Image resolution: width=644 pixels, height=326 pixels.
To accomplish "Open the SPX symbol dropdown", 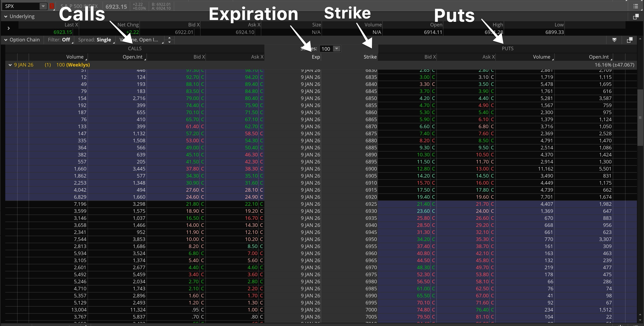I will [43, 6].
